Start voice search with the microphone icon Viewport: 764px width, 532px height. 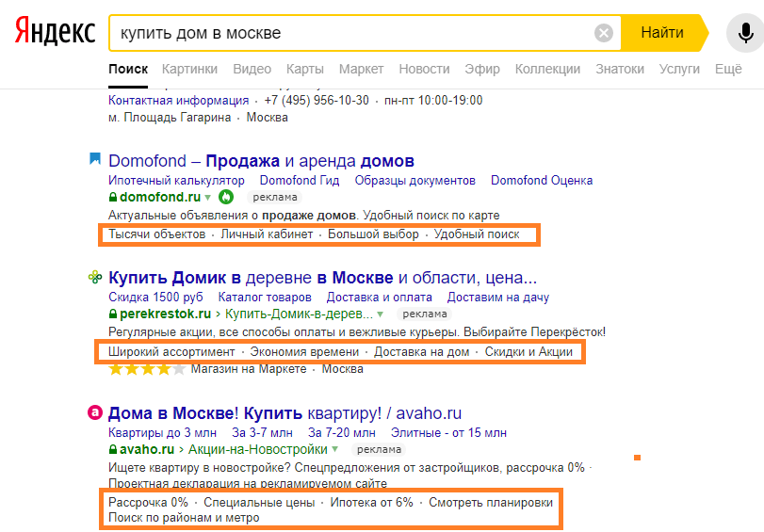point(745,33)
